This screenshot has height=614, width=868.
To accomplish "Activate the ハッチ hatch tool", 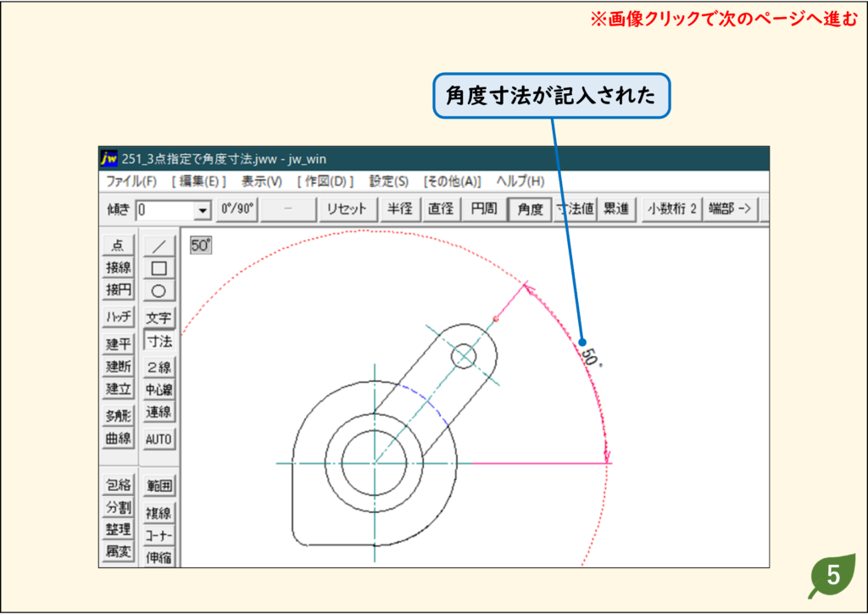I will pos(118,316).
